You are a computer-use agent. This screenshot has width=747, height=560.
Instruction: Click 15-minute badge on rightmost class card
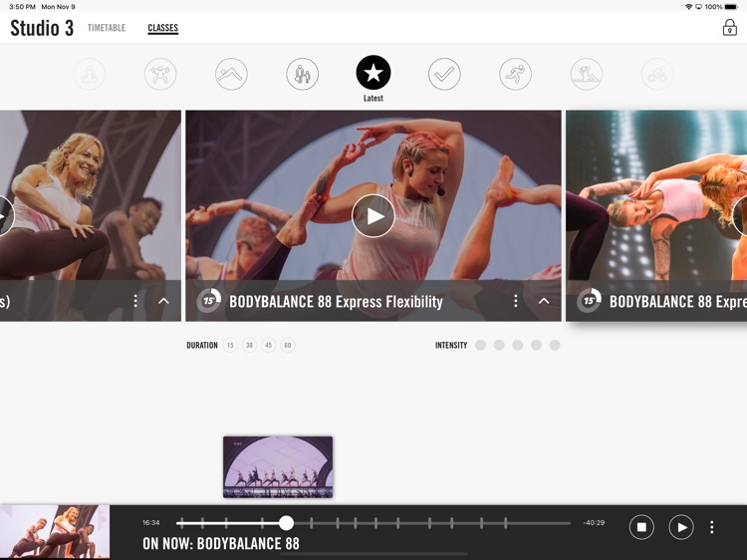tap(589, 300)
